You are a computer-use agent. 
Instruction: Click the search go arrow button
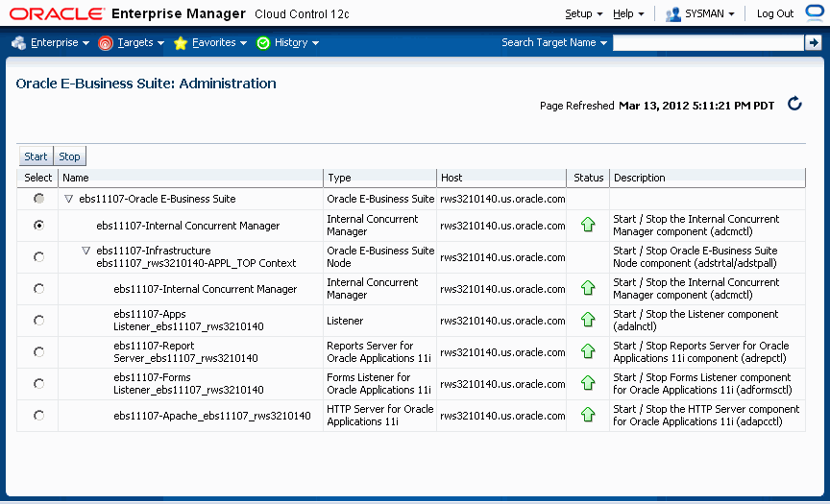813,42
